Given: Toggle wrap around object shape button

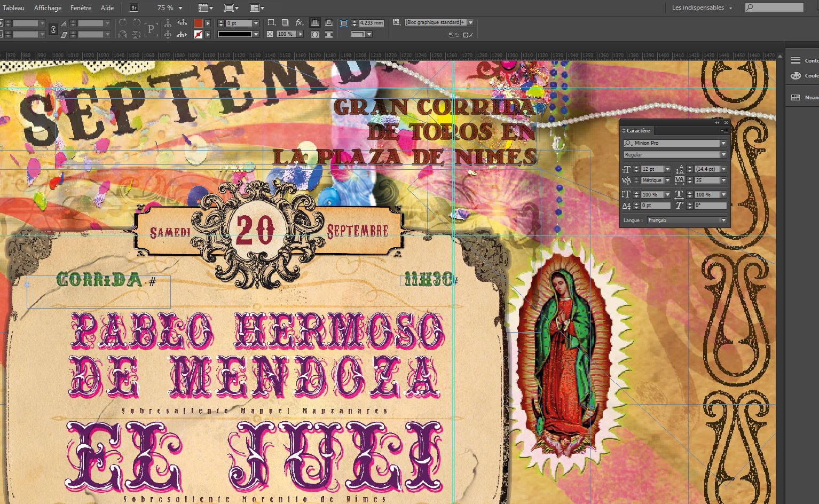Looking at the screenshot, I should pos(315,34).
